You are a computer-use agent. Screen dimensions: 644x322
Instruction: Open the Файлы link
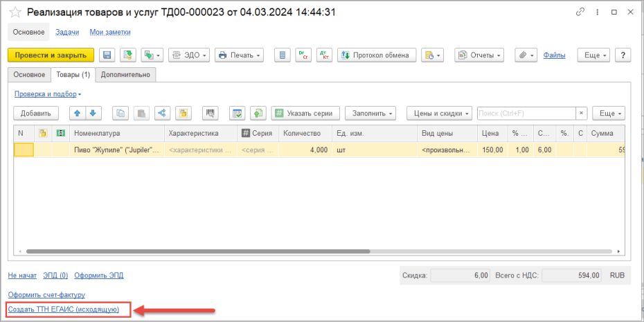point(554,55)
